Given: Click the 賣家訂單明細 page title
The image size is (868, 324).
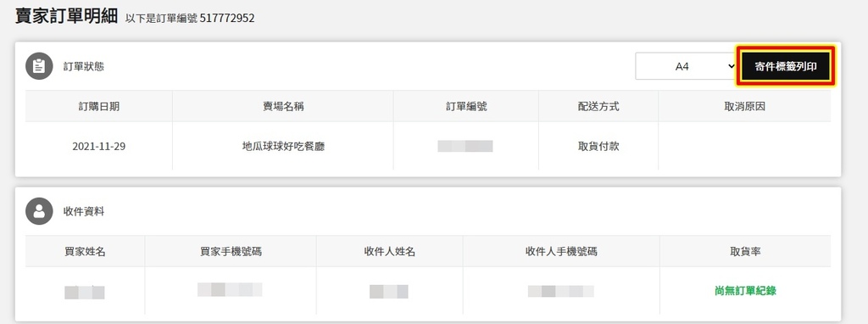Looking at the screenshot, I should pyautogui.click(x=66, y=17).
